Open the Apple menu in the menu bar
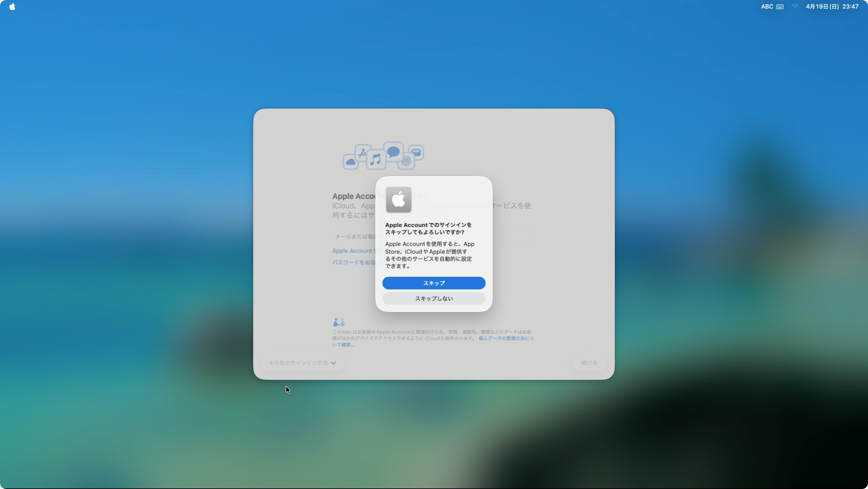This screenshot has width=868, height=489. point(12,6)
